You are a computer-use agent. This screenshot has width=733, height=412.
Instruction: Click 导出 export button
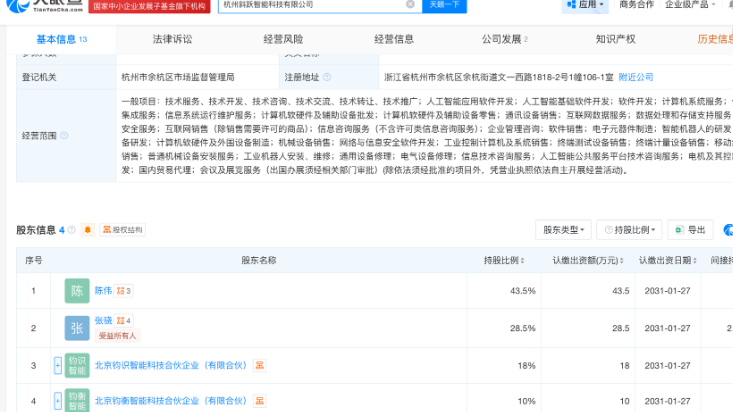tap(690, 230)
